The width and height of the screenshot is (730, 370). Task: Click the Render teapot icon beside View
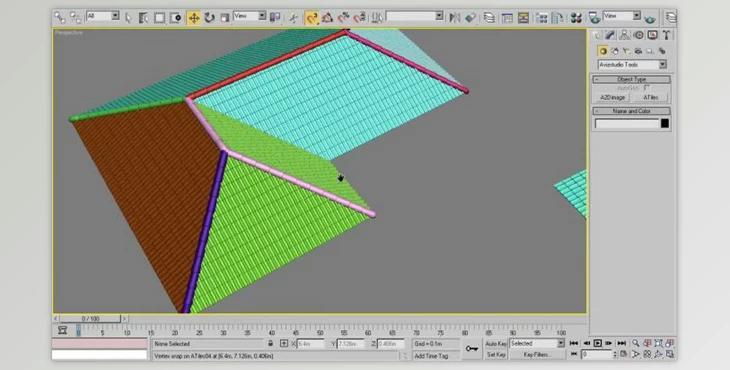click(x=594, y=18)
